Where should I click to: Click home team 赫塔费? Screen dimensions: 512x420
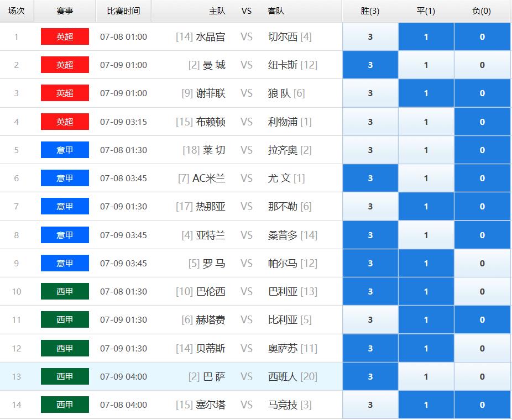click(211, 320)
